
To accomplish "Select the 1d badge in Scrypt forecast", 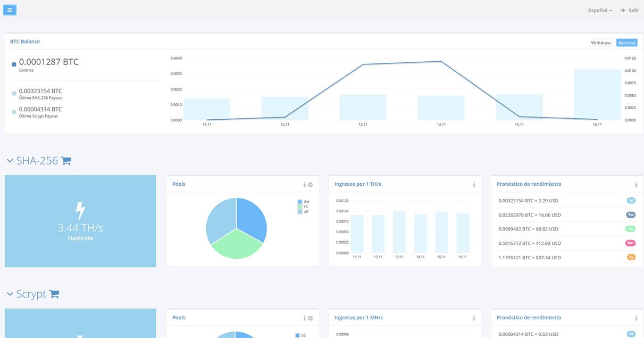I will click(x=631, y=334).
